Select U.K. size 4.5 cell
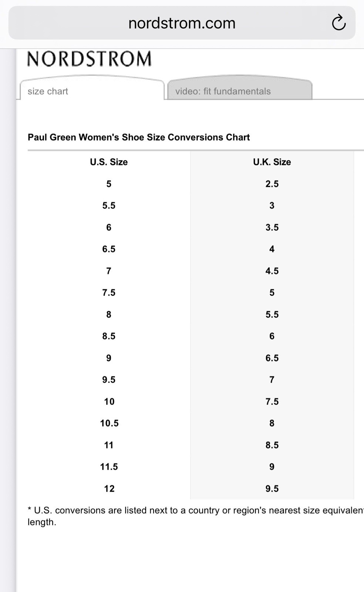 click(x=272, y=271)
